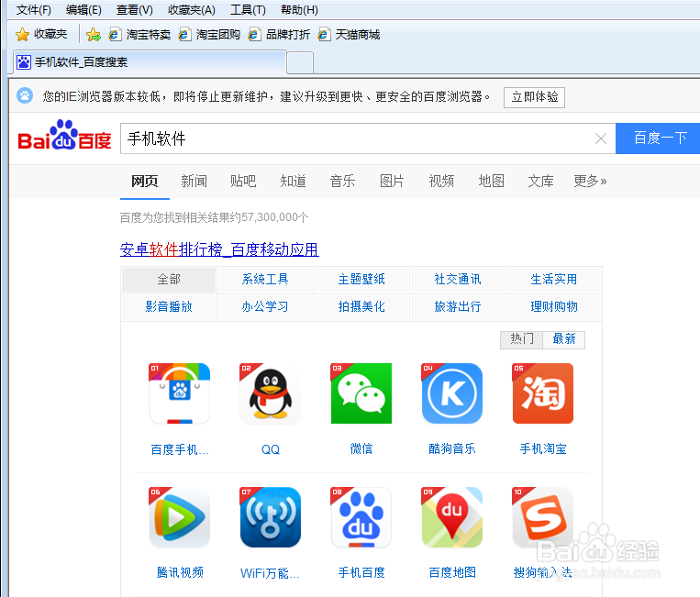Viewport: 700px width, 597px height.
Task: Open the 百度手机 app icon ranked 01
Action: (x=180, y=393)
